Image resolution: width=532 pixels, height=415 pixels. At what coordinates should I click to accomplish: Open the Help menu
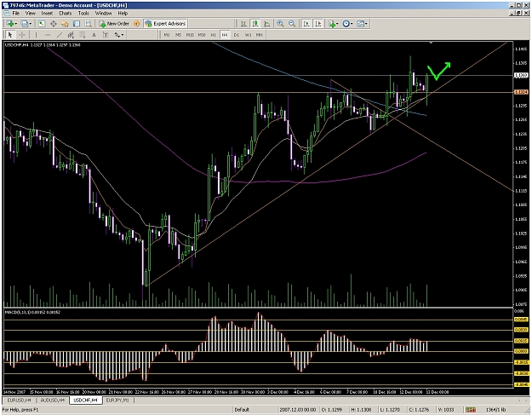coord(123,14)
